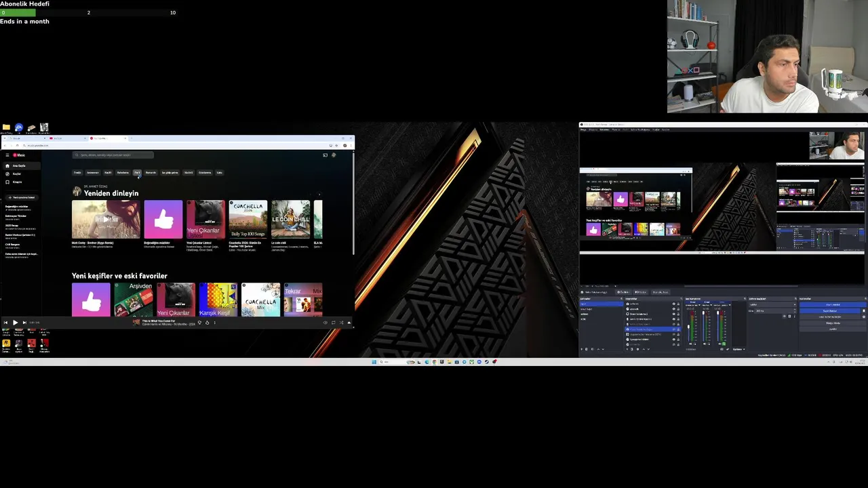Adjust the second mixer channel volume fader
Image resolution: width=868 pixels, height=488 pixels.
(x=703, y=312)
